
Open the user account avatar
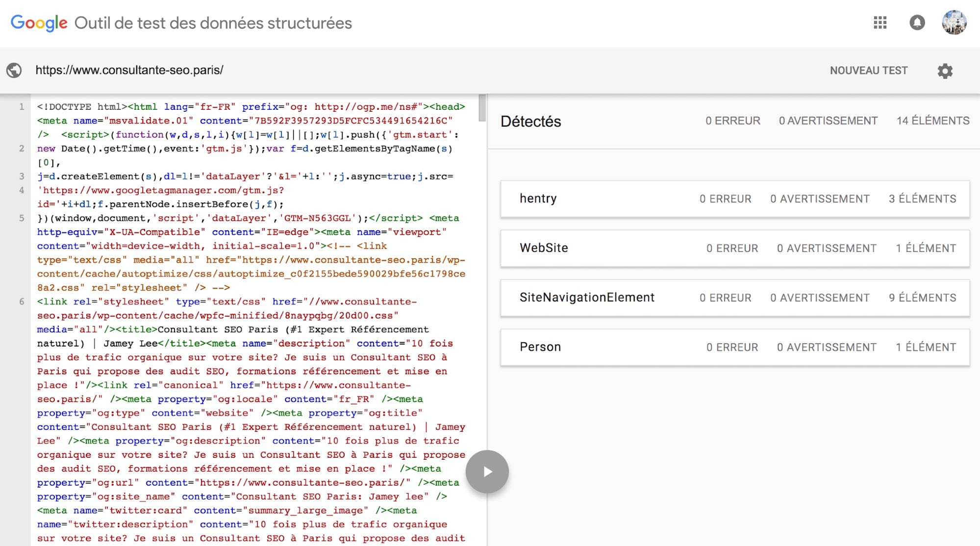tap(954, 23)
